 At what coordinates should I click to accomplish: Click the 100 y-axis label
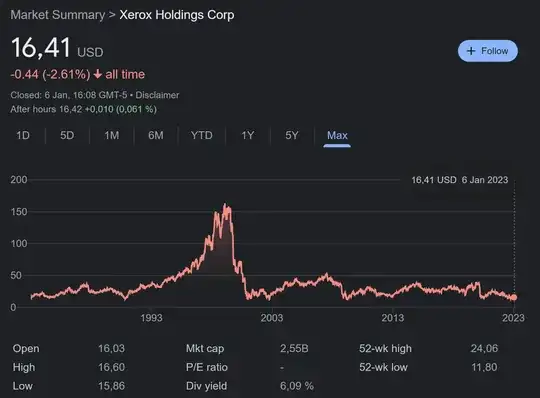(19, 244)
